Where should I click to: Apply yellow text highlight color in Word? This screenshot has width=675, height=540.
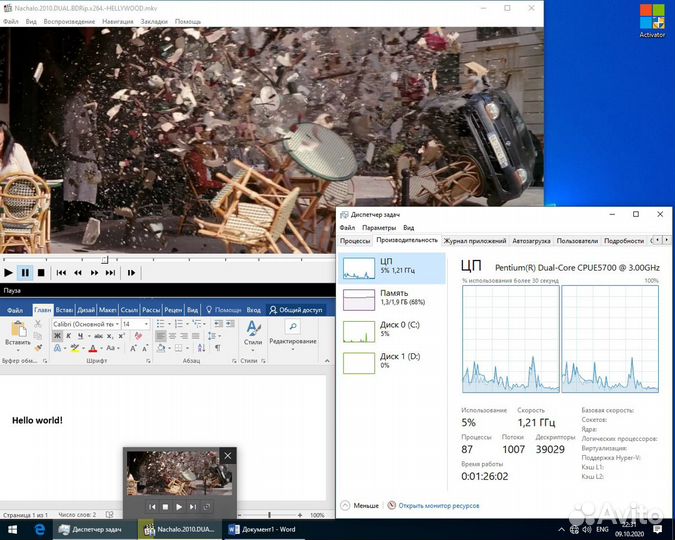[x=75, y=348]
